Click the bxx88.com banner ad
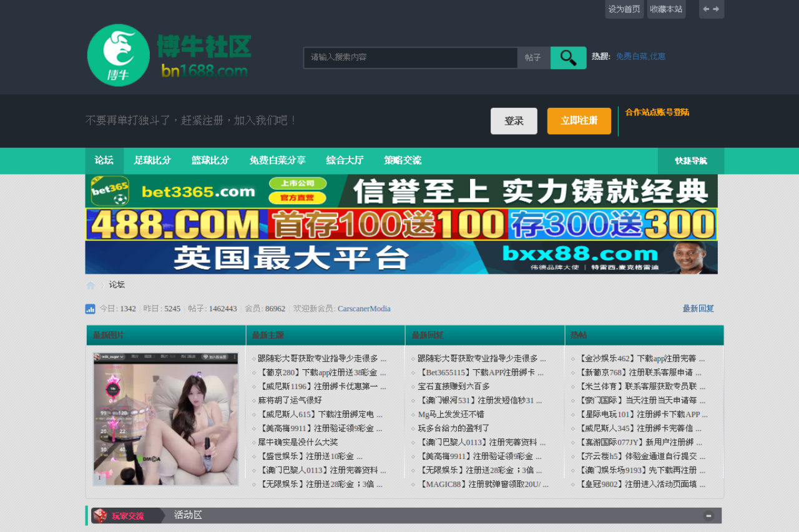 tap(401, 258)
